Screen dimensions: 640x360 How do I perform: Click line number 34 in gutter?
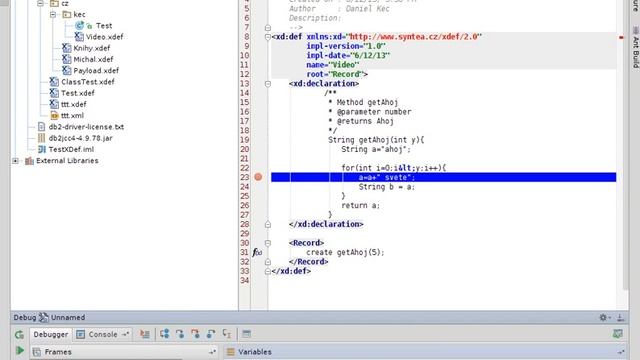click(x=244, y=281)
